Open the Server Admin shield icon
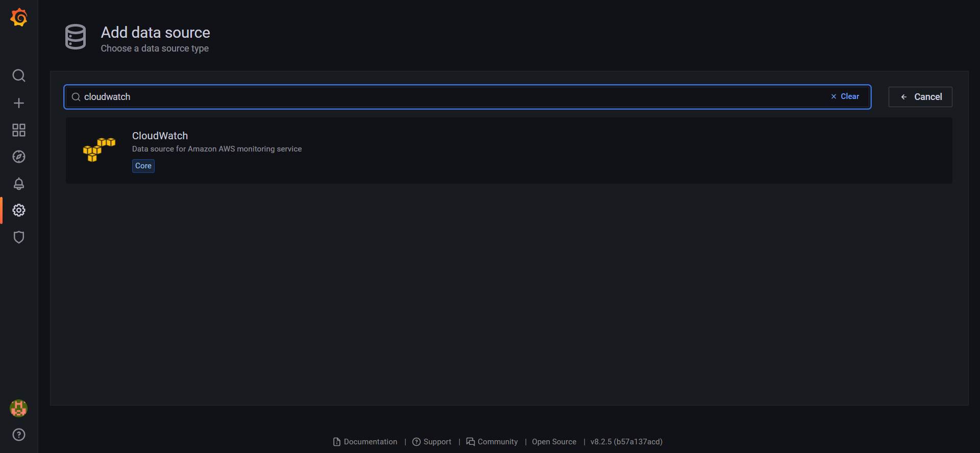 coord(19,237)
